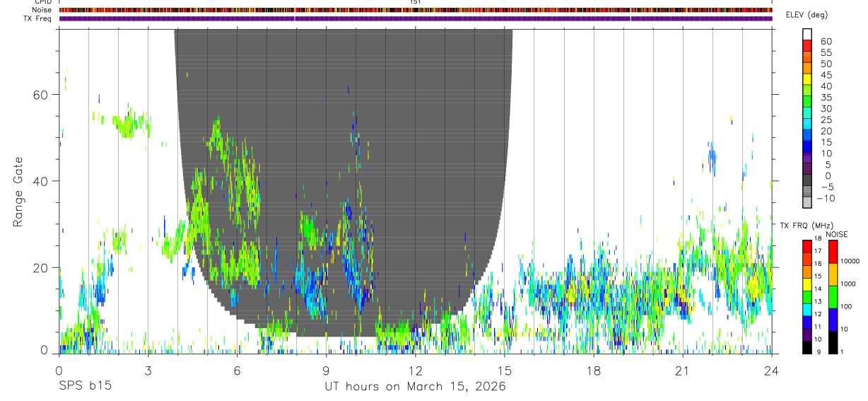Click the 'SPS b15' radar label
The width and height of the screenshot is (868, 401).
pyautogui.click(x=84, y=386)
